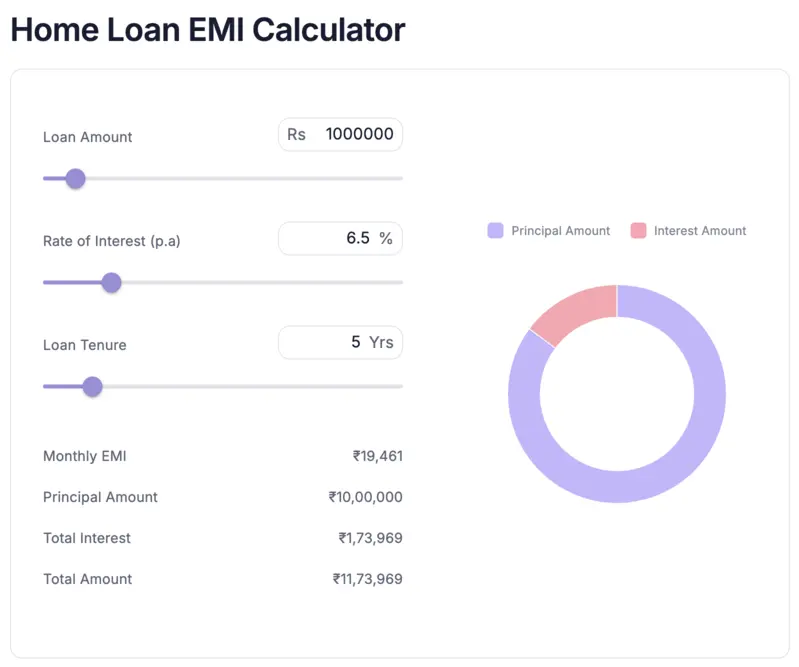799x667 pixels.
Task: Click the Monthly EMI value ₹19,461
Action: click(x=377, y=456)
